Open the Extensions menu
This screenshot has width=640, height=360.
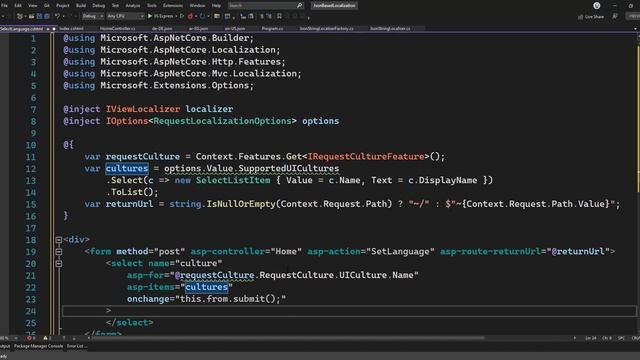tap(173, 6)
